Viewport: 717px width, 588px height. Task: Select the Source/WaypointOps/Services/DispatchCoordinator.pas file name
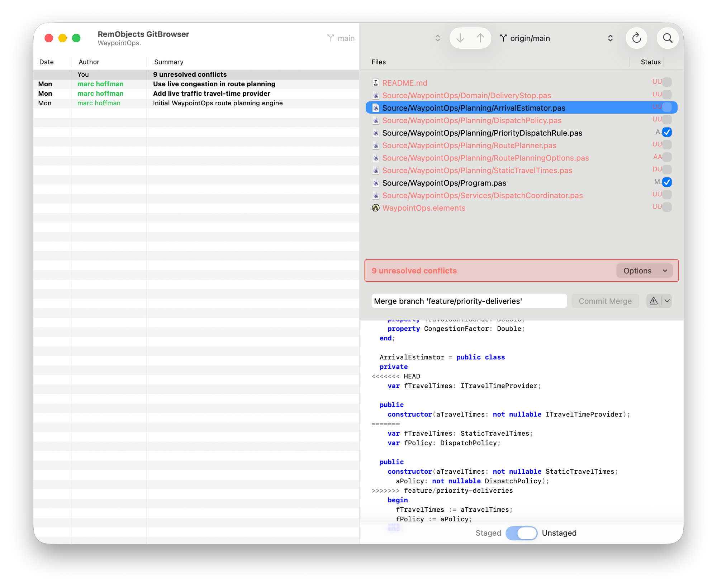tap(483, 196)
